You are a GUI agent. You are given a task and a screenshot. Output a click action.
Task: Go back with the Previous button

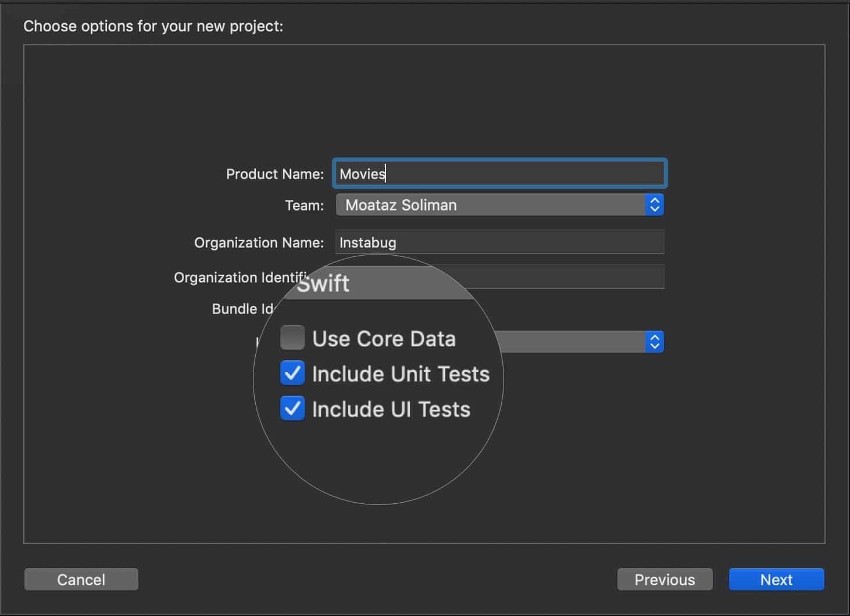tap(665, 579)
